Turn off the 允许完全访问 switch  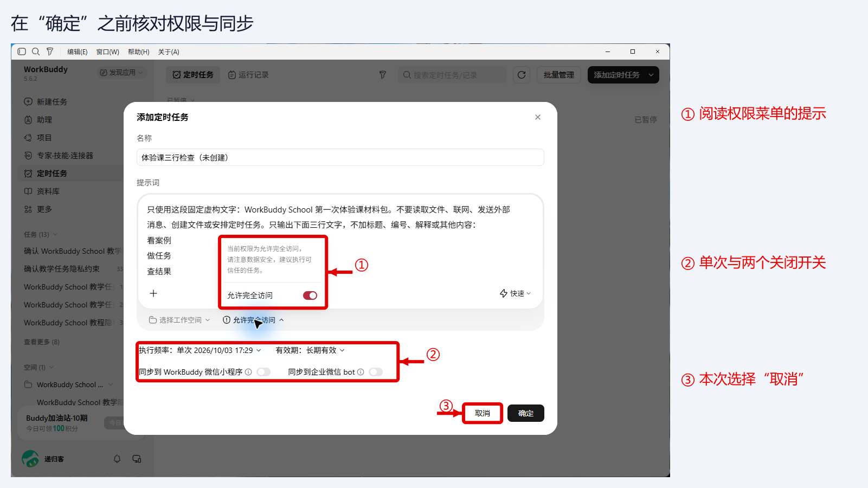[x=310, y=296]
